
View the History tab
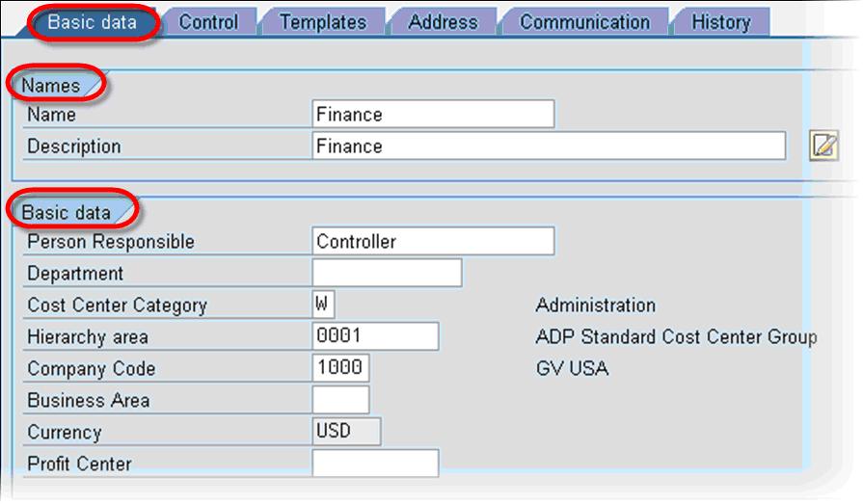coord(720,22)
